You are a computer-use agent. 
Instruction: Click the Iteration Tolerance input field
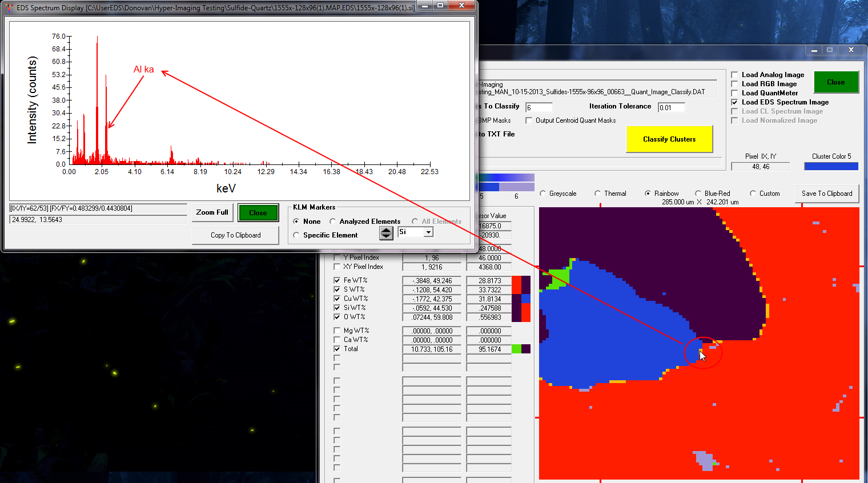tap(671, 107)
